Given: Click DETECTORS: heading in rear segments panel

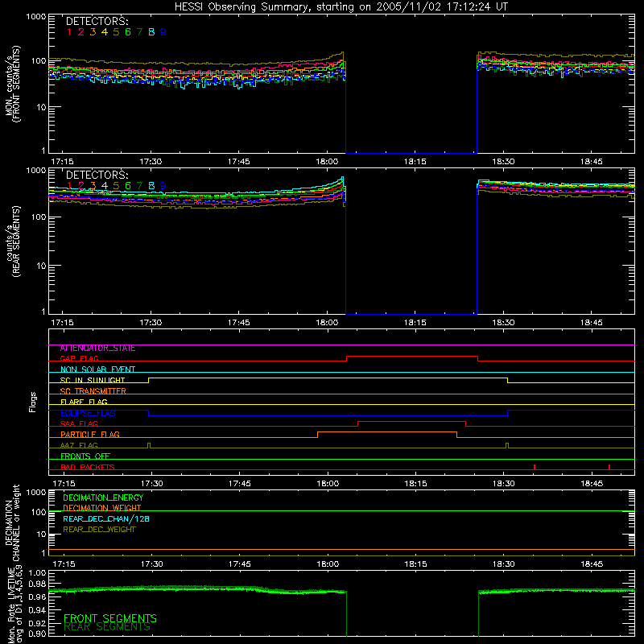Looking at the screenshot, I should pyautogui.click(x=97, y=175).
